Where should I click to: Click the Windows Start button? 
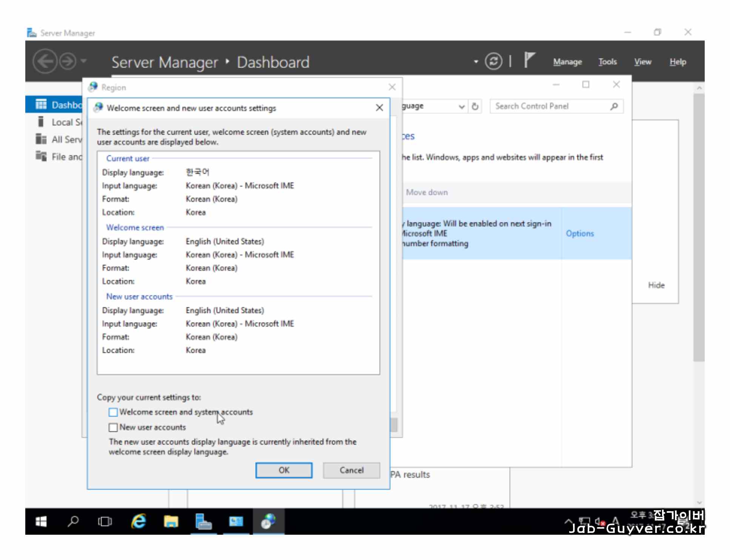(x=41, y=522)
